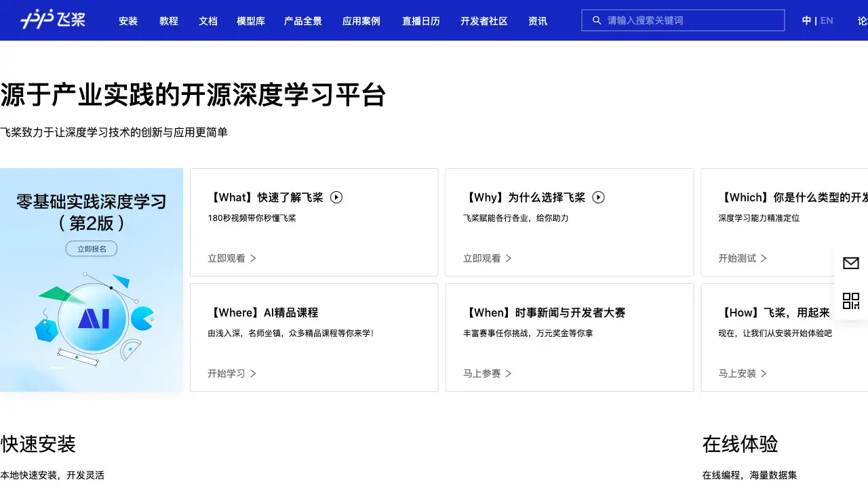The height and width of the screenshot is (488, 868).
Task: Click the PaddlePaddle 飞桨 logo
Action: point(53,20)
